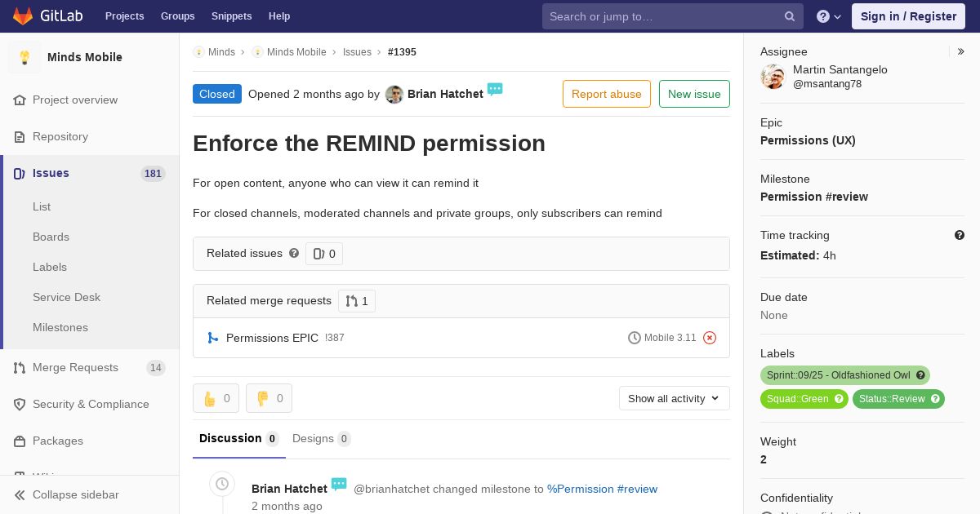
Task: Click the chat bubble badge beside Brian Hatchet
Action: tap(495, 89)
